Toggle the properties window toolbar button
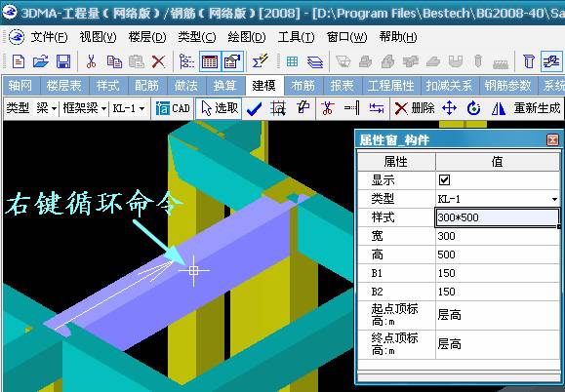 232,61
